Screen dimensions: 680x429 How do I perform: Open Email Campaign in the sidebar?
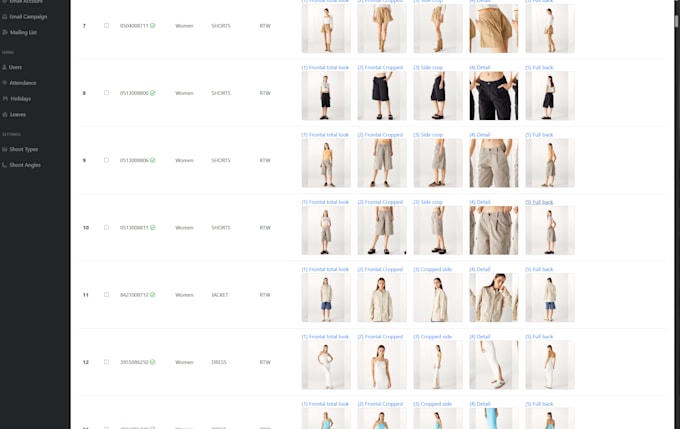(x=28, y=16)
